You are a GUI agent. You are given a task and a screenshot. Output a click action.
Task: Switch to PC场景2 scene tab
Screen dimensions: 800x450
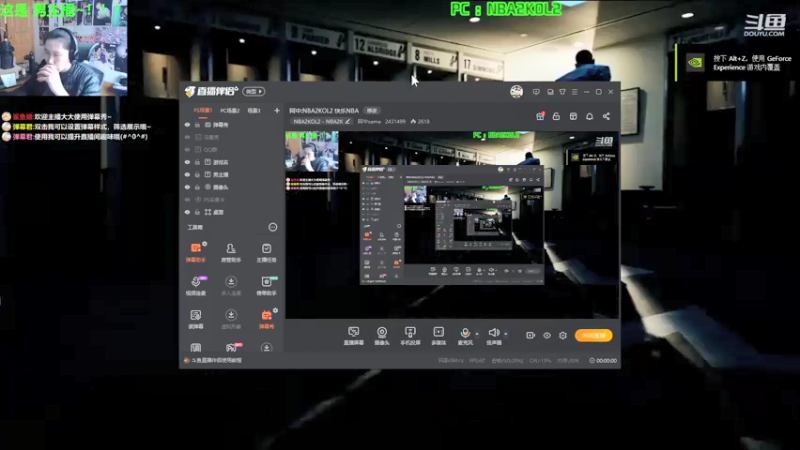230,111
